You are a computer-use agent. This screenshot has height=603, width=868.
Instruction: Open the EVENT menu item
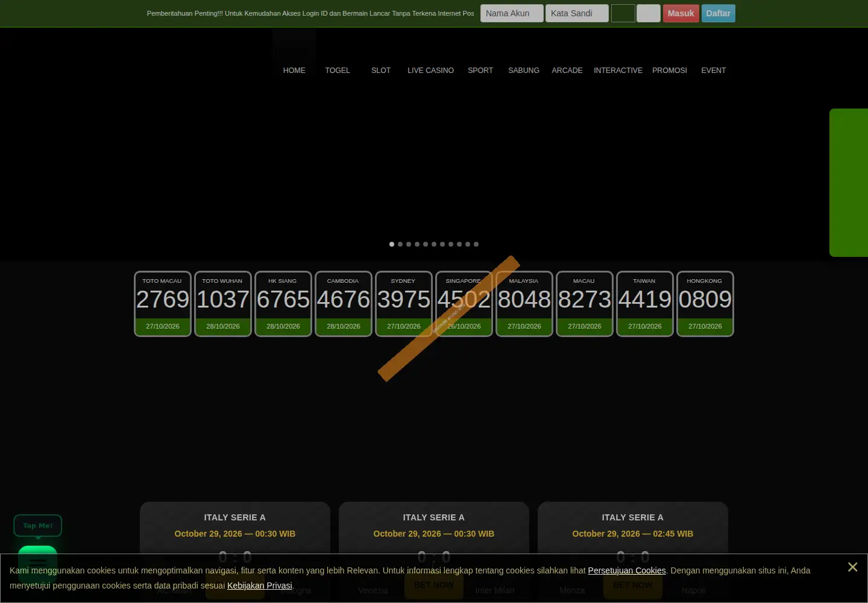tap(714, 71)
